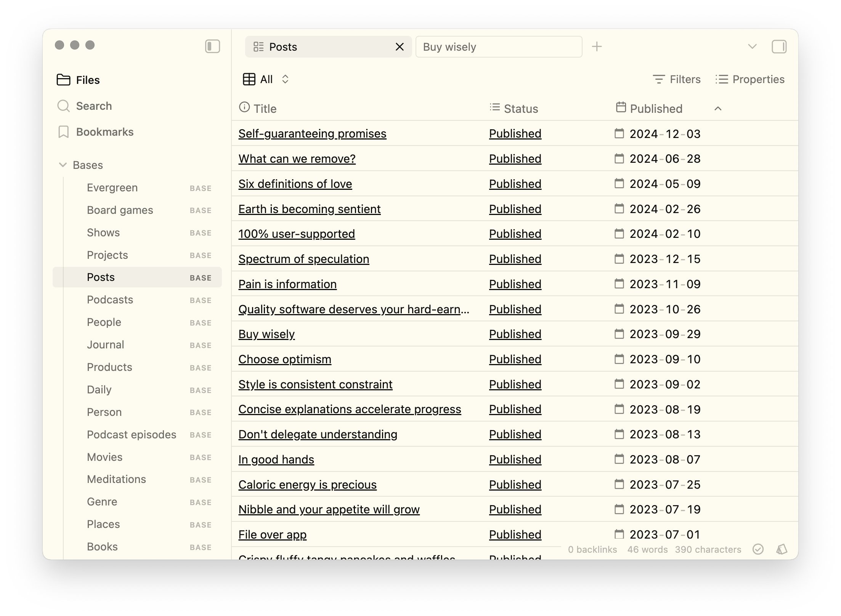Open the All view switcher dropdown
The image size is (841, 616).
[266, 79]
